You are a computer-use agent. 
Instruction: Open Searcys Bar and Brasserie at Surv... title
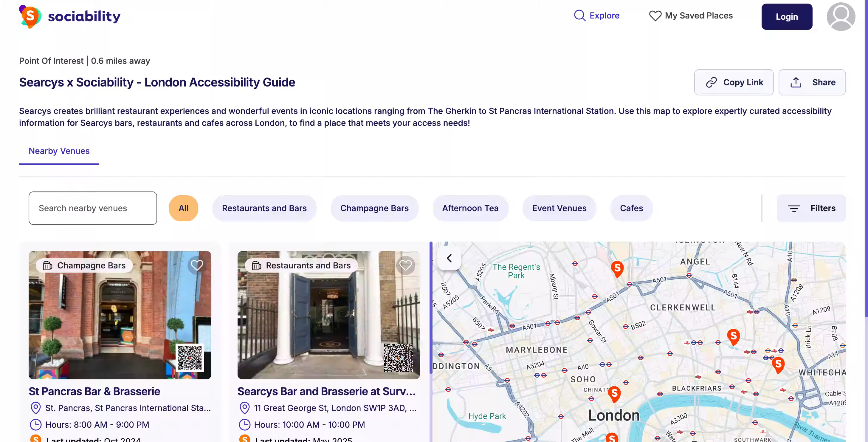tap(326, 391)
